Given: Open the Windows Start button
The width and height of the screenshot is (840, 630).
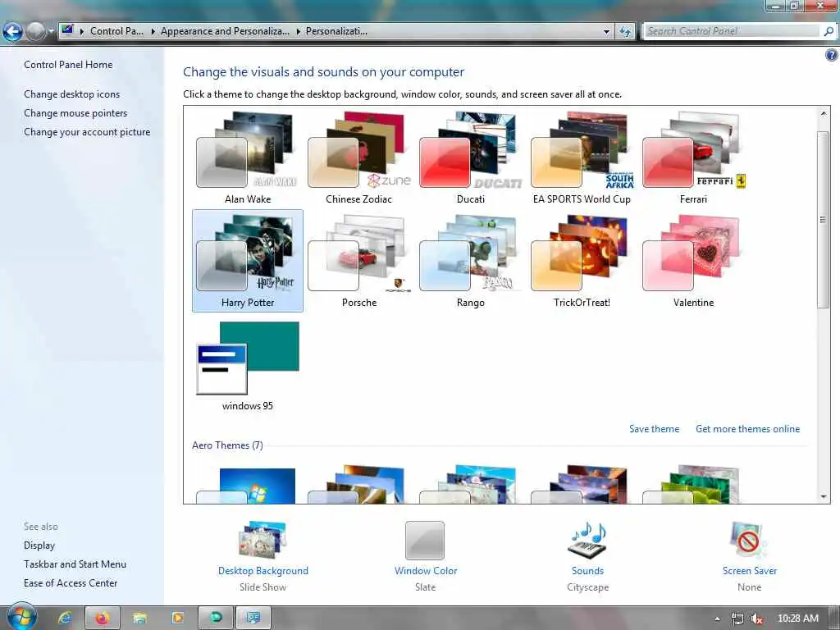Looking at the screenshot, I should point(21,617).
